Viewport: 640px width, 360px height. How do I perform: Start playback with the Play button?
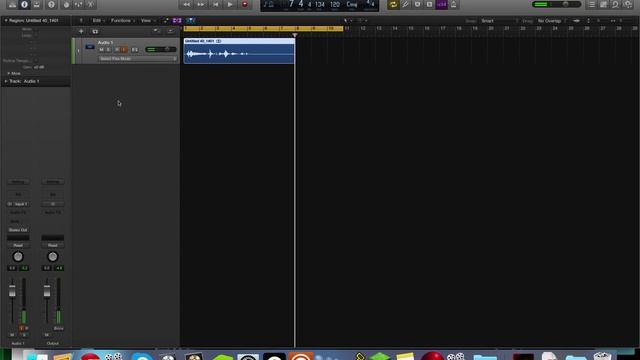[230, 4]
